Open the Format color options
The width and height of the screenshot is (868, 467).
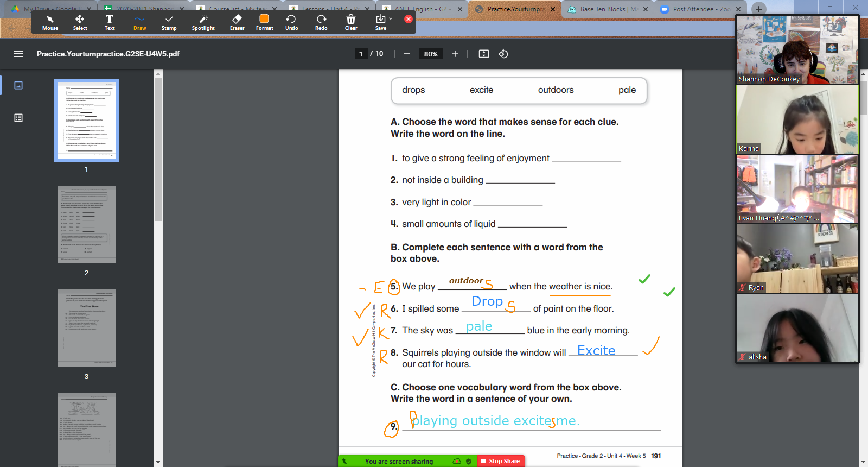[264, 23]
